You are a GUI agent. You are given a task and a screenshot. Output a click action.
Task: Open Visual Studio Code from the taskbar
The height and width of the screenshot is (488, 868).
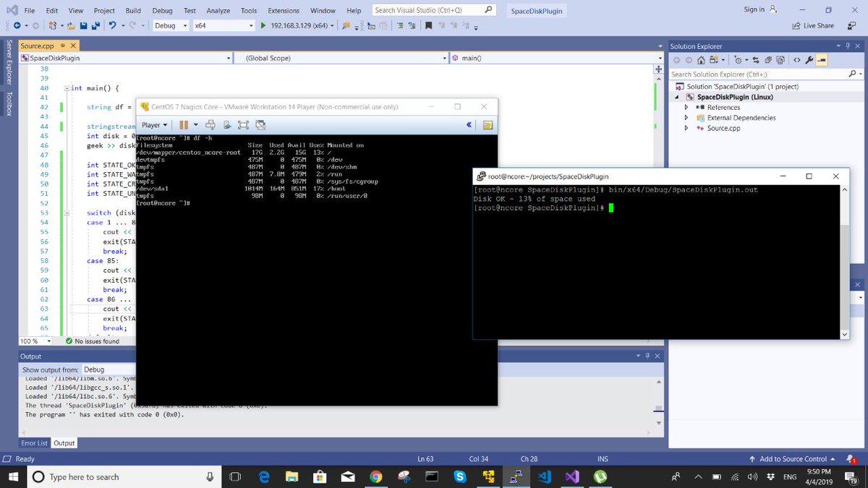[545, 476]
